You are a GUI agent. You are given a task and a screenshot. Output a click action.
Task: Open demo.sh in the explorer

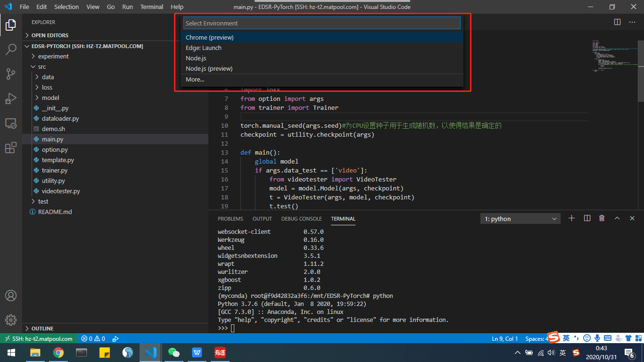click(115, 129)
